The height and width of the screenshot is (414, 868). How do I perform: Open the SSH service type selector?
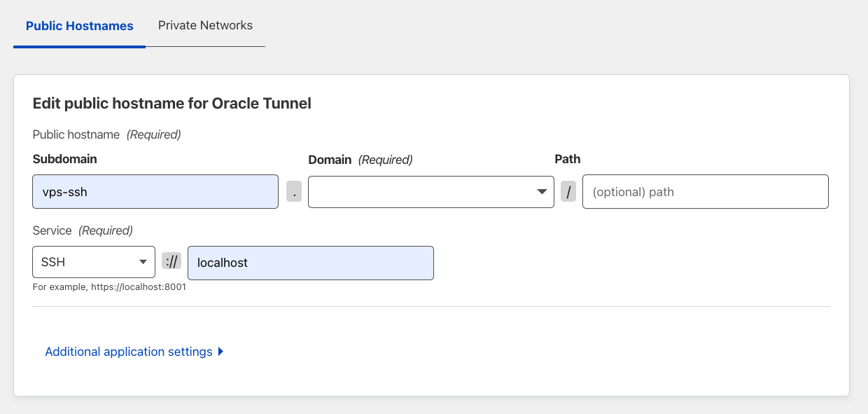pos(93,261)
